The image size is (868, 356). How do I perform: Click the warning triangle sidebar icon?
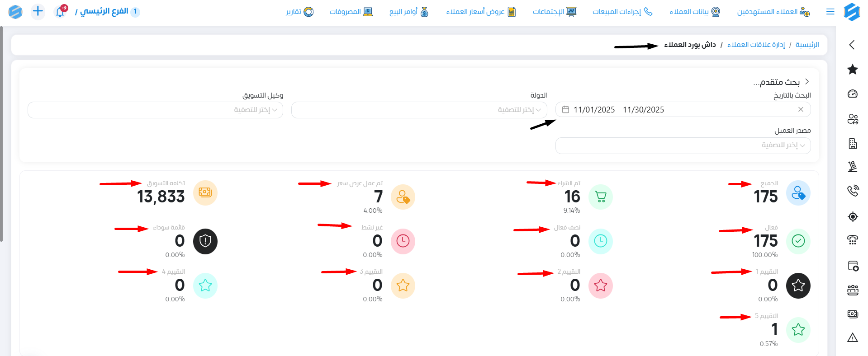852,337
